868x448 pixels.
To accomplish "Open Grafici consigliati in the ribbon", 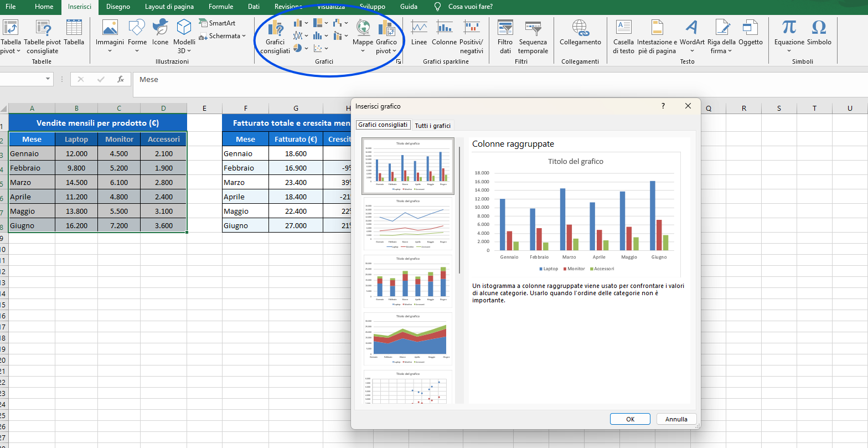I will 275,37.
